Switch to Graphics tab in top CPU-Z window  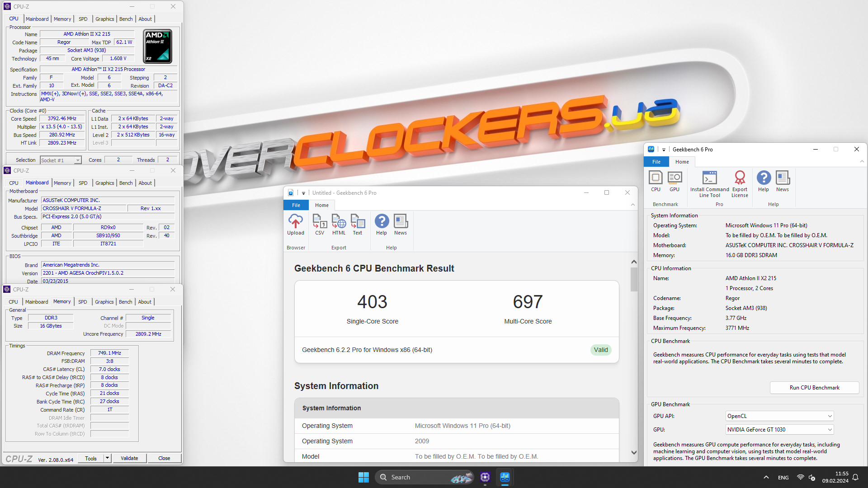(104, 19)
